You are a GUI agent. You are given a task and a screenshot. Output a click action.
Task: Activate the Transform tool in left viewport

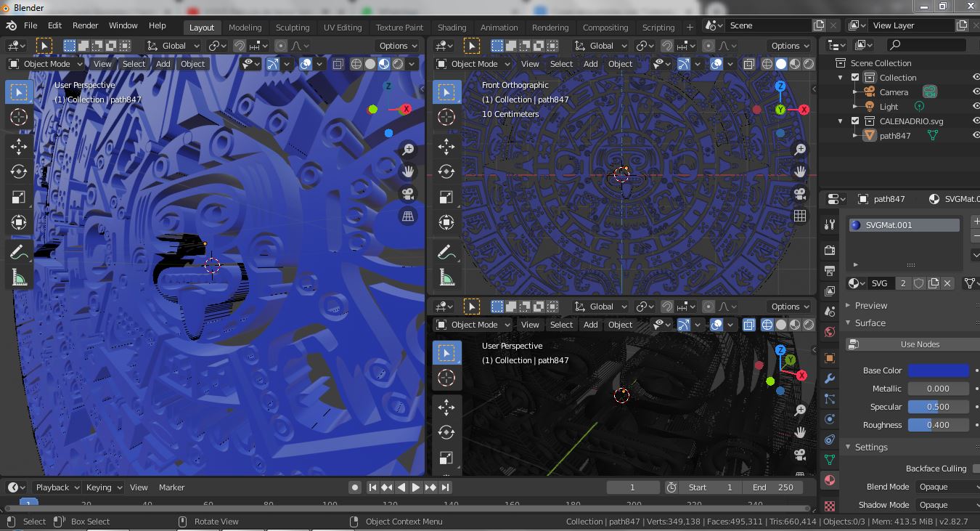pyautogui.click(x=19, y=222)
